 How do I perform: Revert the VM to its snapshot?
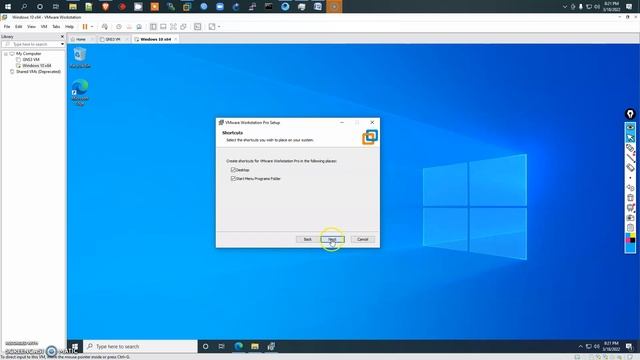tap(129, 27)
